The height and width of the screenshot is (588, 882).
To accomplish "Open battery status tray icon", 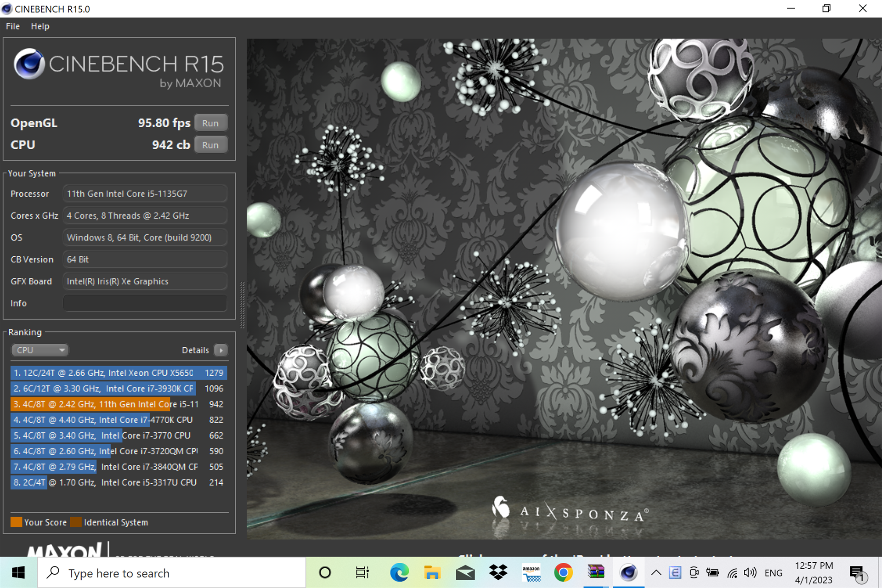I will 713,573.
